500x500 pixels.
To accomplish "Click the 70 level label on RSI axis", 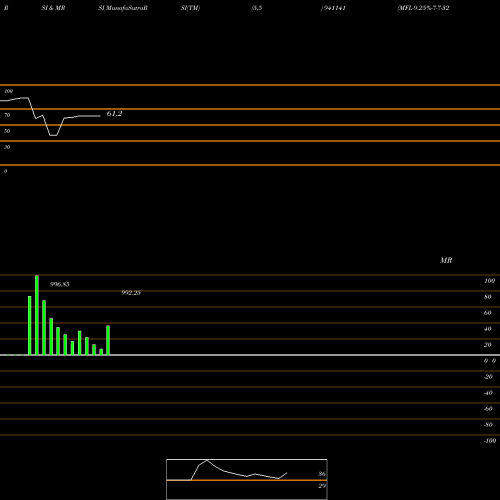I will pyautogui.click(x=7, y=115).
